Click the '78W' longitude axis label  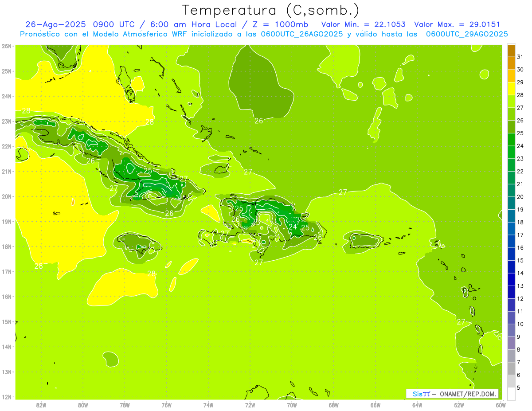pyautogui.click(x=125, y=405)
